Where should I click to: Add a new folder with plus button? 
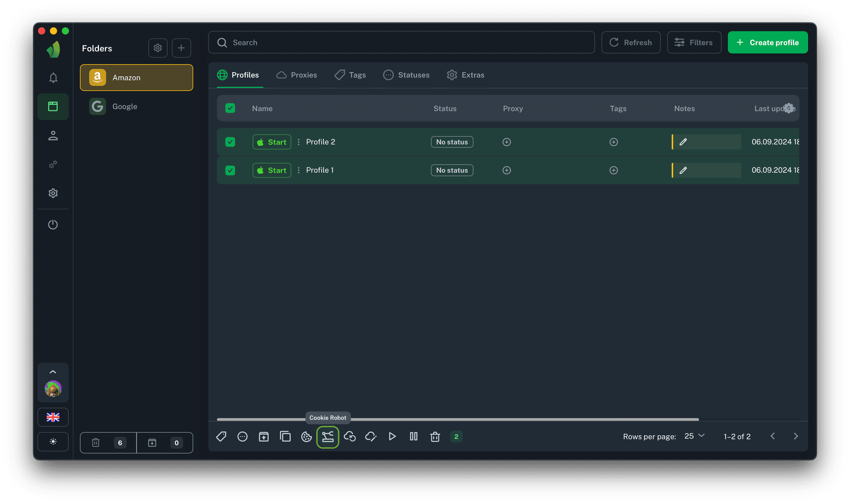181,48
